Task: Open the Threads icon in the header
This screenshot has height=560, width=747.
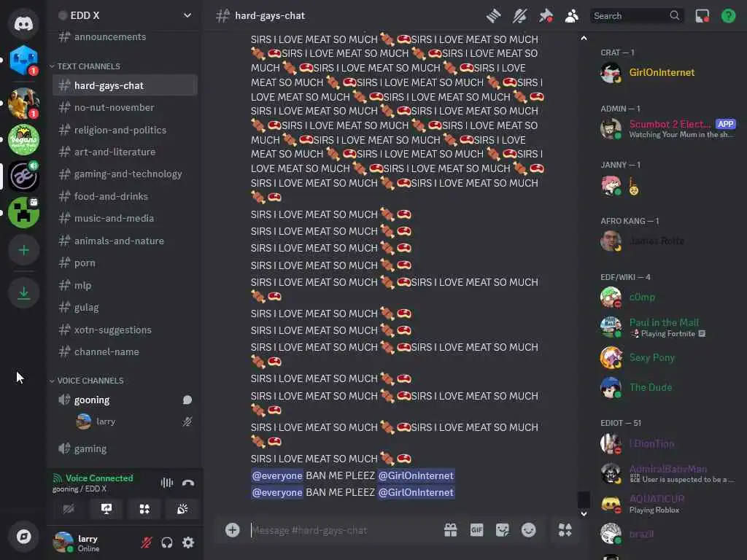Action: tap(494, 16)
